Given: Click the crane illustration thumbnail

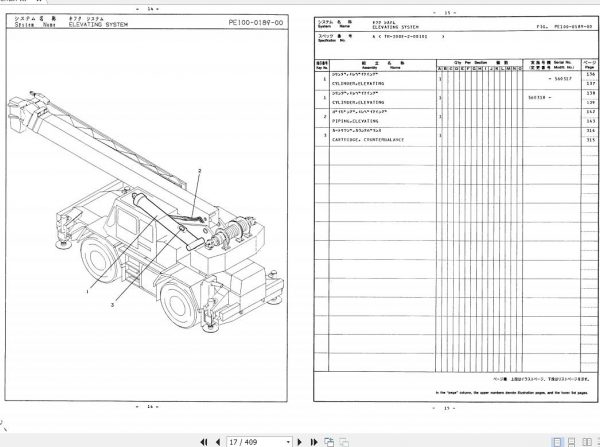Looking at the screenshot, I should (x=146, y=212).
